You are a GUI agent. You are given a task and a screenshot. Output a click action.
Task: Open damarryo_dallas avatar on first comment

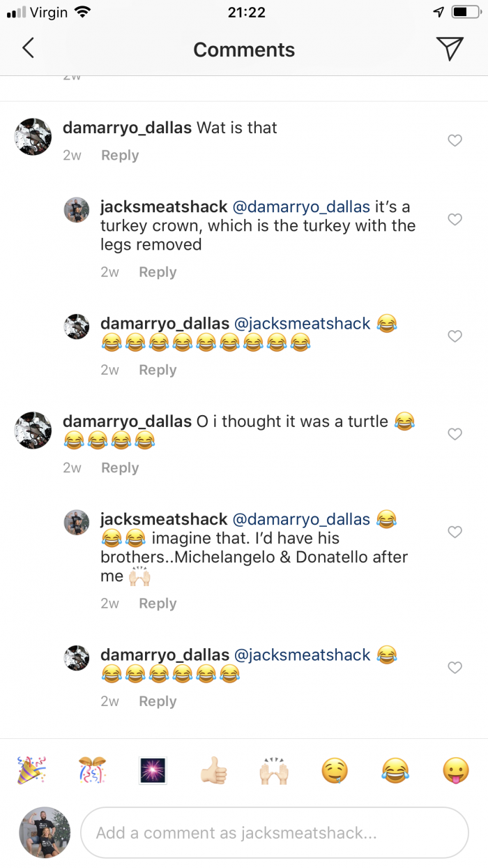click(33, 137)
